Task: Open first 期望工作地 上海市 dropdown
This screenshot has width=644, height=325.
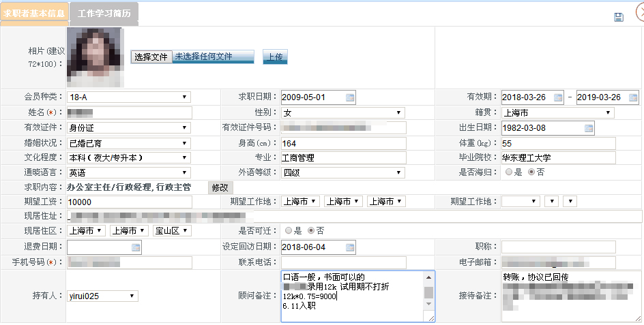Action: tap(301, 201)
